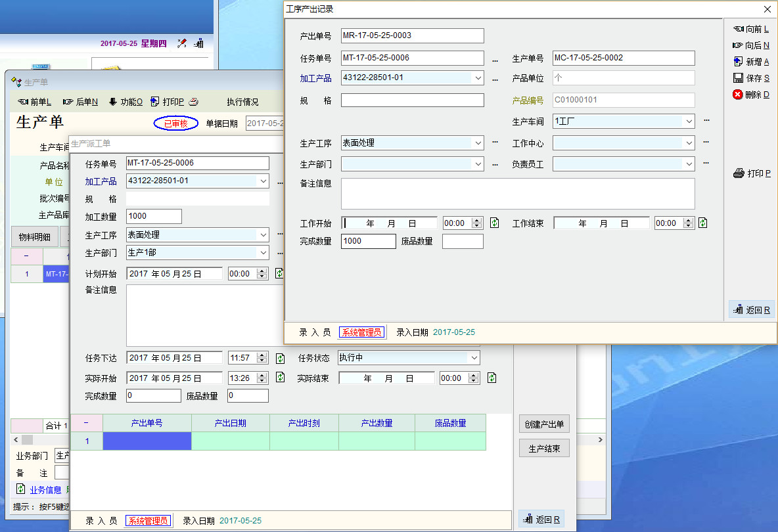Click the 工作开始 time spinner
This screenshot has height=532, width=778.
pyautogui.click(x=477, y=223)
